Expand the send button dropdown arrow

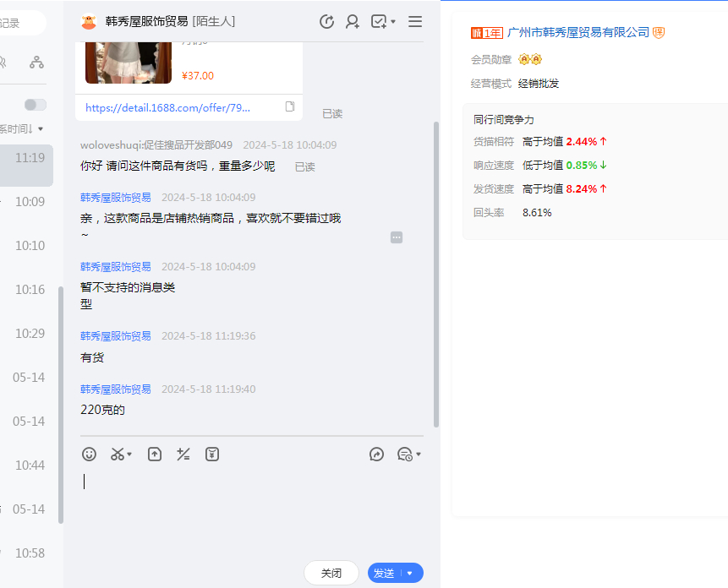[411, 573]
